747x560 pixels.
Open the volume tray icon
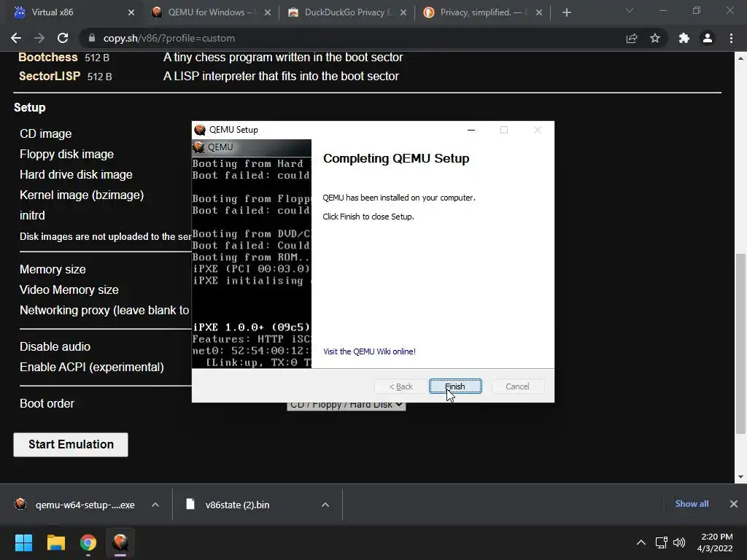(679, 542)
